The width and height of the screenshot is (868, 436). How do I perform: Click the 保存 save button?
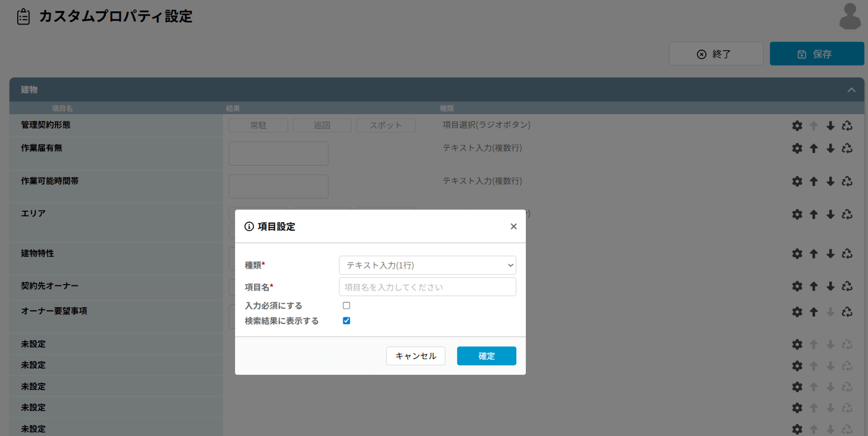[x=816, y=54]
